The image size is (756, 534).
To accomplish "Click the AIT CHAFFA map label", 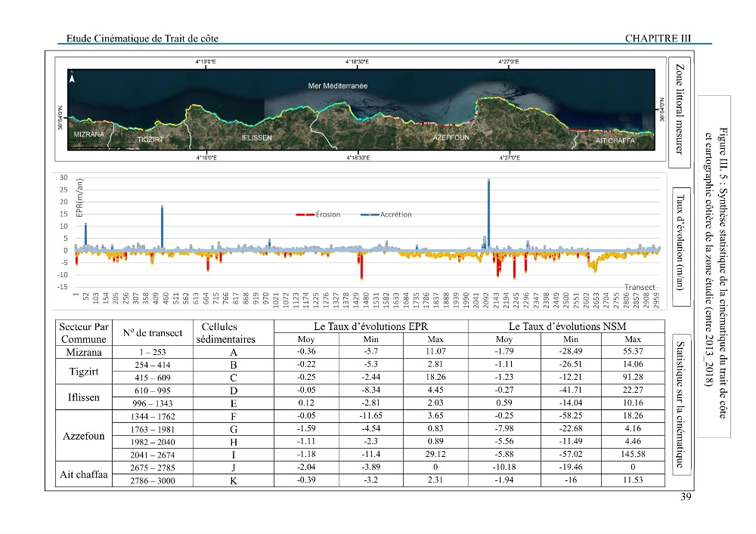I will pyautogui.click(x=615, y=140).
